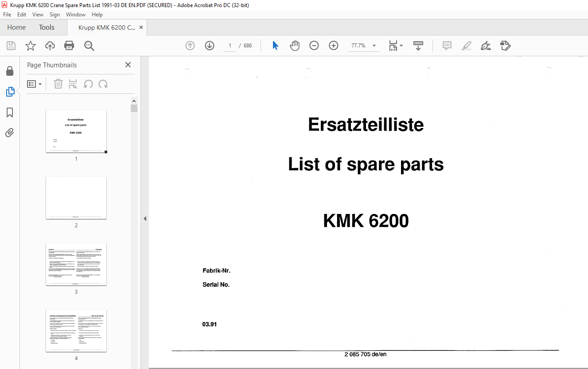588x369 pixels.
Task: Open the Help menu
Action: pyautogui.click(x=97, y=15)
